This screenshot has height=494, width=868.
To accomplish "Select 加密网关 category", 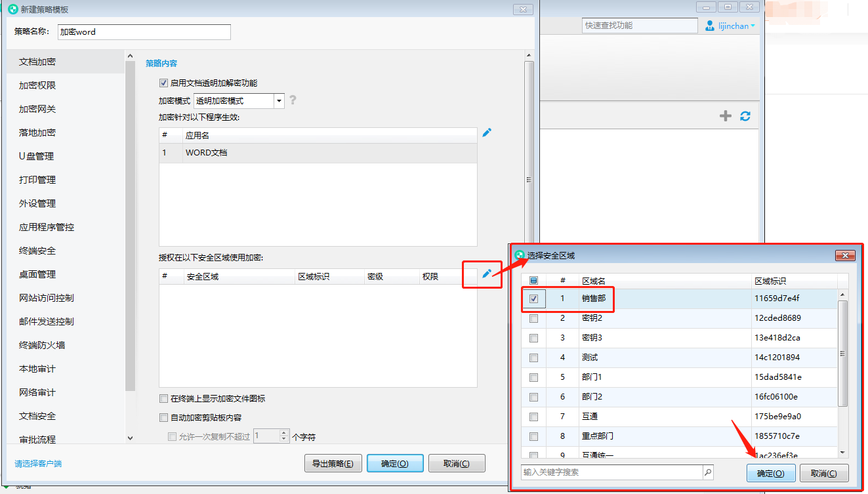I will 66,109.
